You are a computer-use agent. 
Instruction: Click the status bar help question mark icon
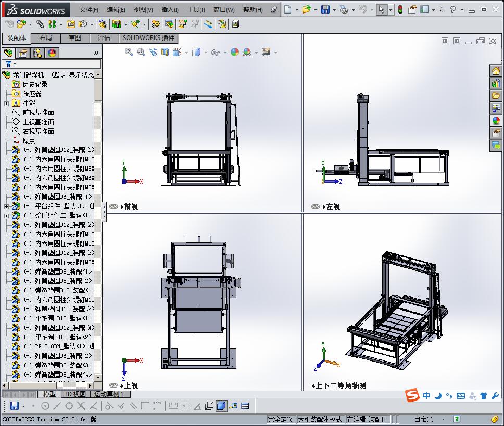tap(457, 419)
